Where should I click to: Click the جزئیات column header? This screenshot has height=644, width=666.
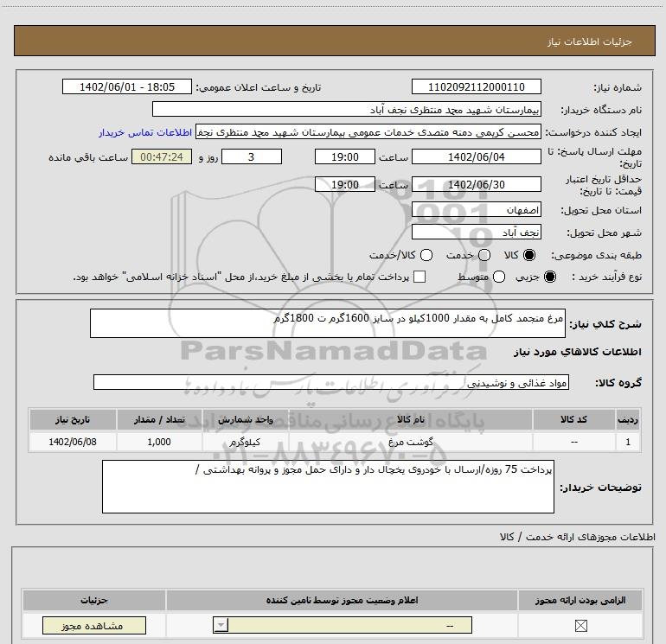point(94,600)
